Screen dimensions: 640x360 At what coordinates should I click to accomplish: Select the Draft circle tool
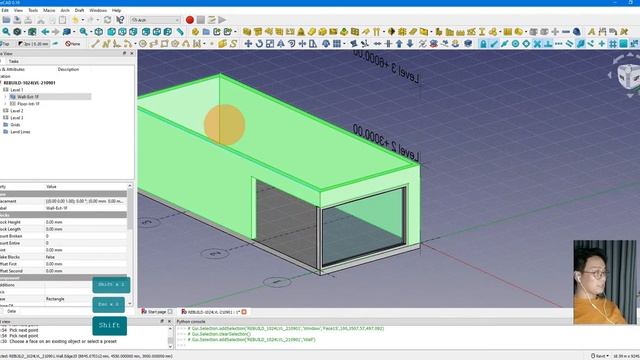tap(142, 43)
